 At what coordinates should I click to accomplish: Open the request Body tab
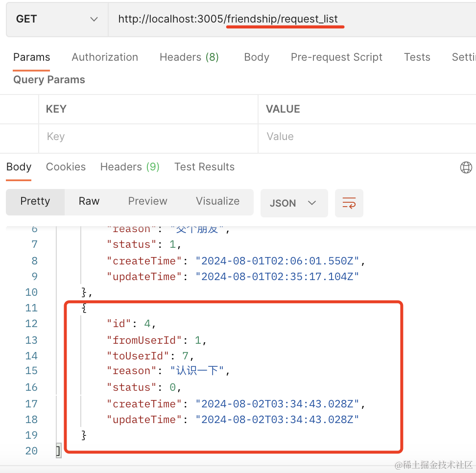pyautogui.click(x=257, y=57)
